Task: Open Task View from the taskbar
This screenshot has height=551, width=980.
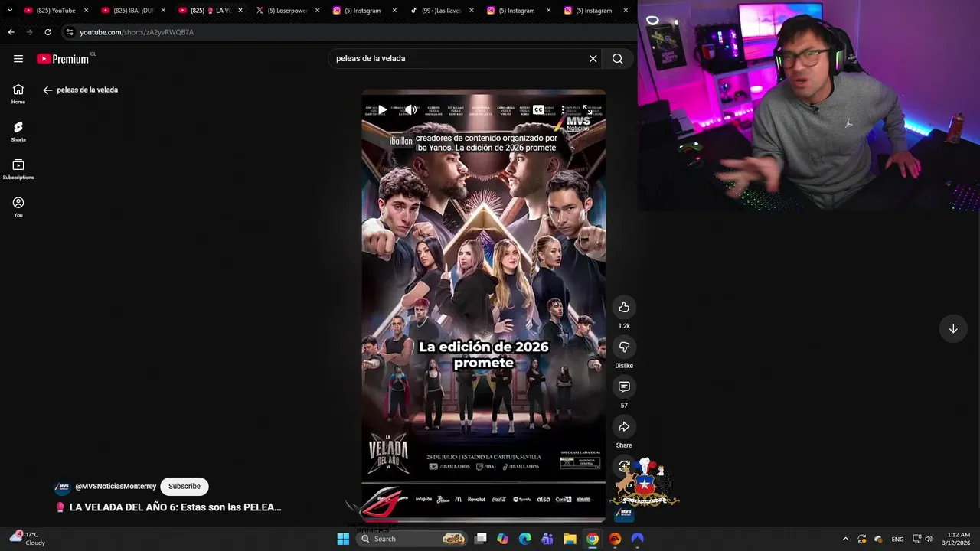Action: [480, 539]
